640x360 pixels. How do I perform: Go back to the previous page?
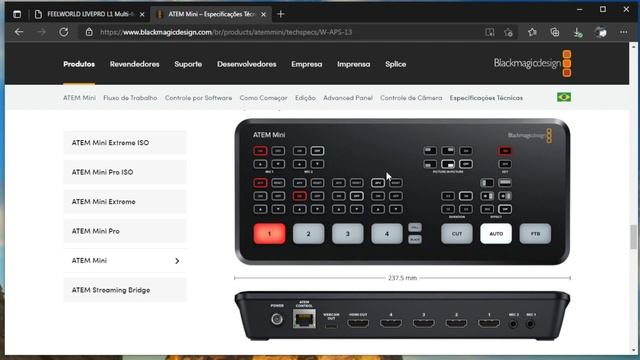(19, 32)
